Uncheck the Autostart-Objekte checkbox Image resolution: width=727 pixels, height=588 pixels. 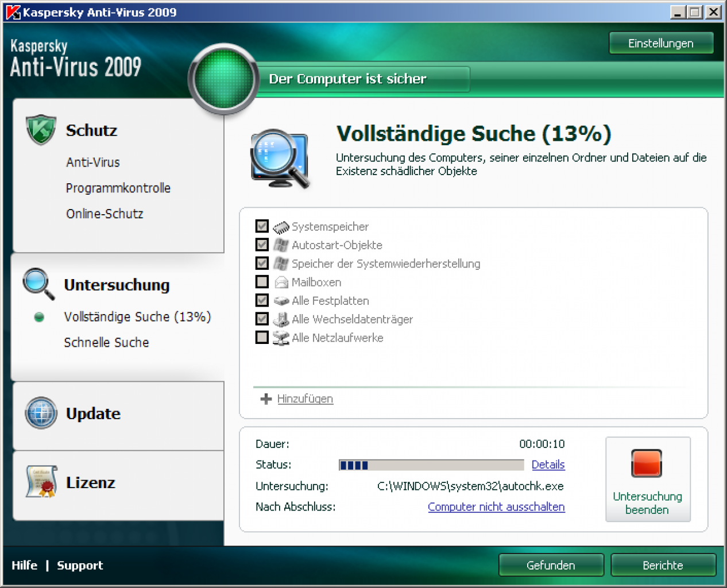[x=262, y=245]
